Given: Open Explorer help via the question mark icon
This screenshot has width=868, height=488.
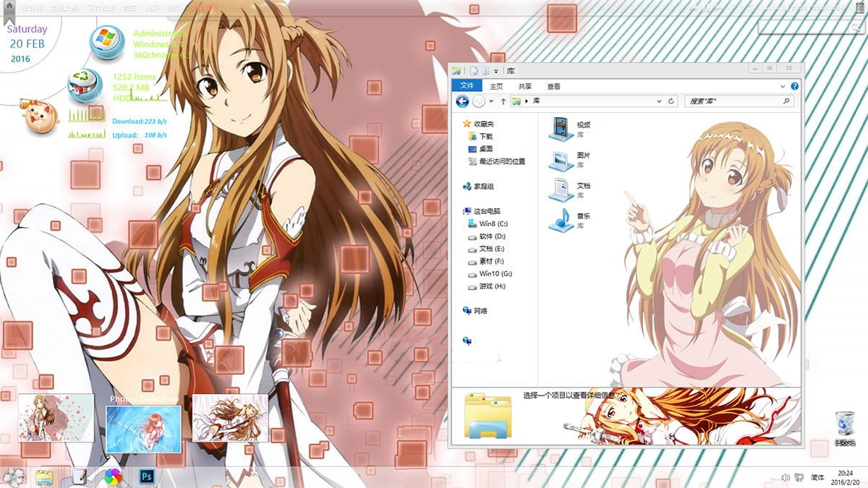Looking at the screenshot, I should (x=795, y=86).
